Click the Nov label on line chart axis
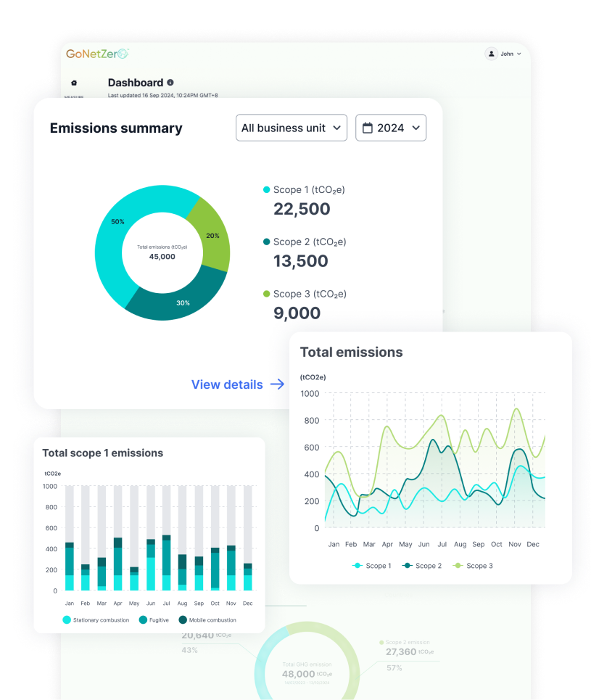The height and width of the screenshot is (700, 591). (x=515, y=544)
